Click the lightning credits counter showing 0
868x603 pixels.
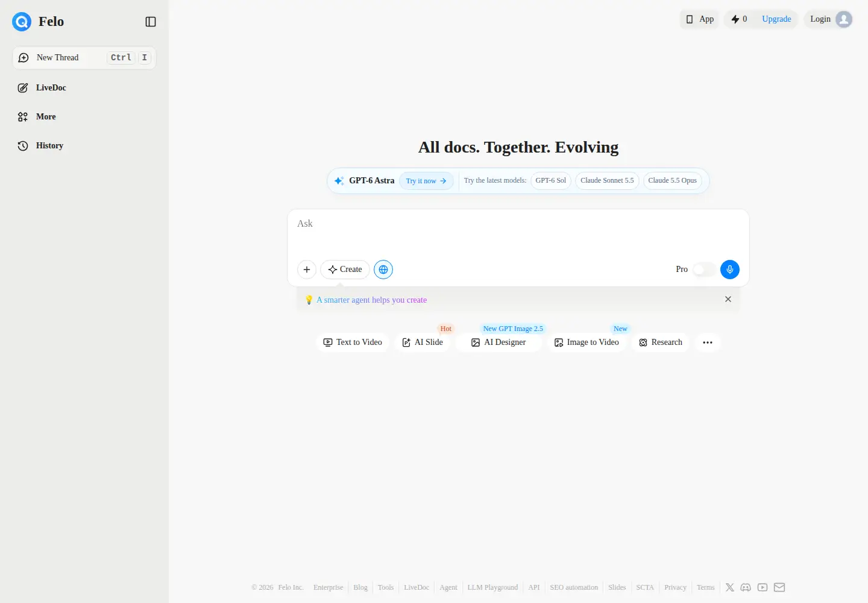click(739, 19)
